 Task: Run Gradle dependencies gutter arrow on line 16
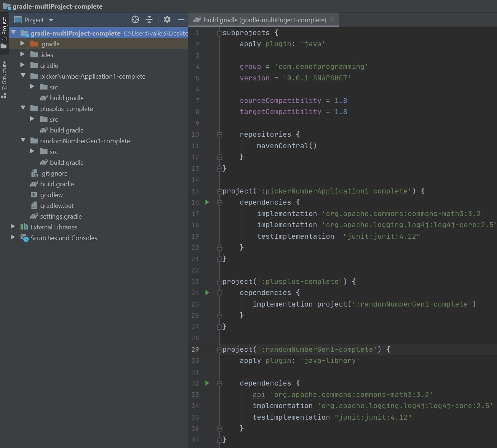[207, 202]
